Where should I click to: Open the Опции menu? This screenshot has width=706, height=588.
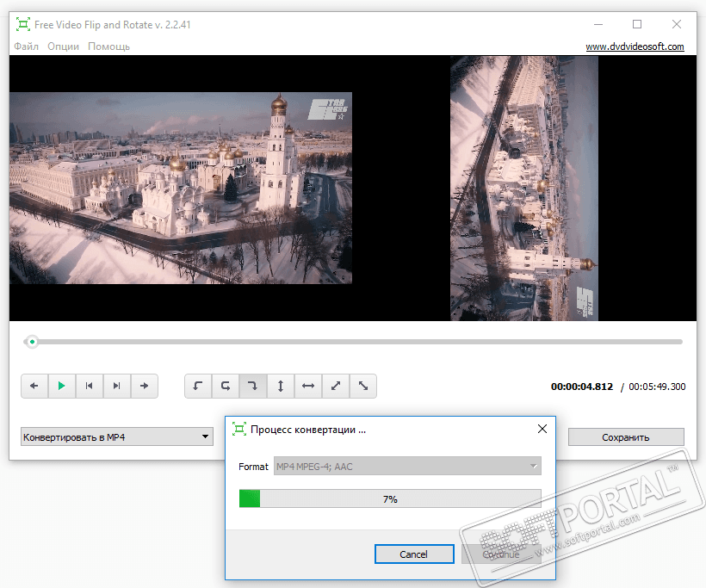63,46
